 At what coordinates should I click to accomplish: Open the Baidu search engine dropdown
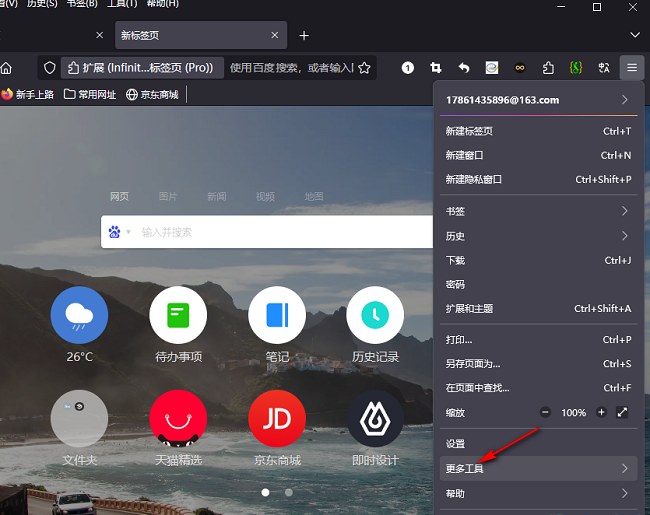(120, 232)
